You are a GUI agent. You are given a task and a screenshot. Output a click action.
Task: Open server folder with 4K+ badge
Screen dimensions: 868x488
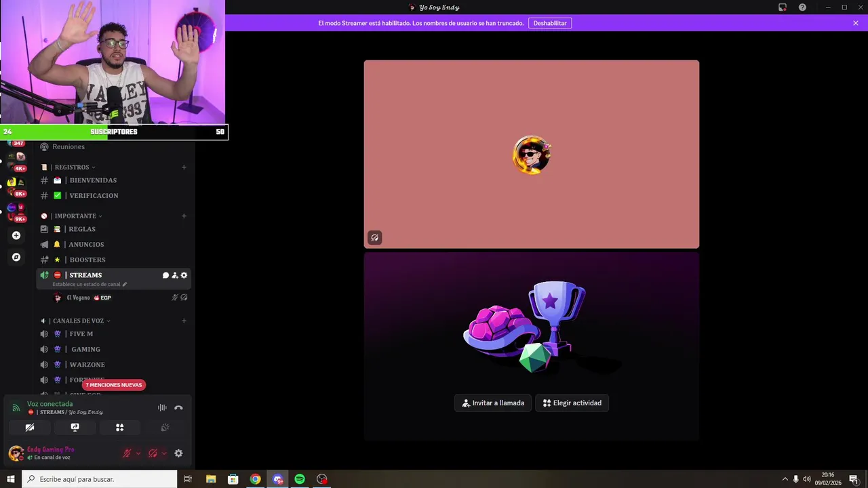[16, 161]
